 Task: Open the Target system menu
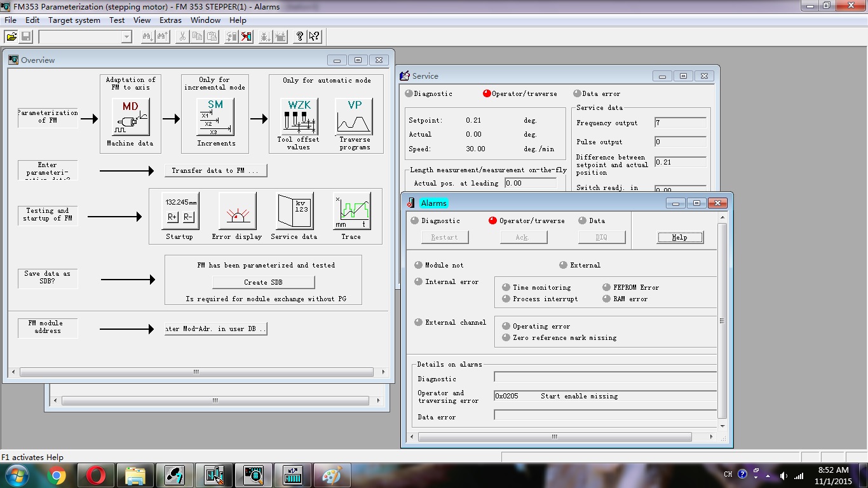[x=74, y=20]
